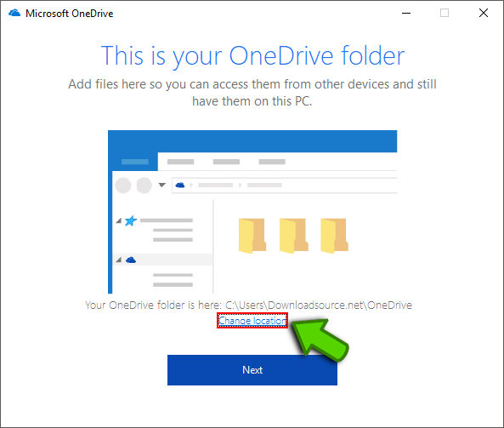Click the maximize button in title bar
Viewport: 504px width, 428px height.
[x=445, y=14]
